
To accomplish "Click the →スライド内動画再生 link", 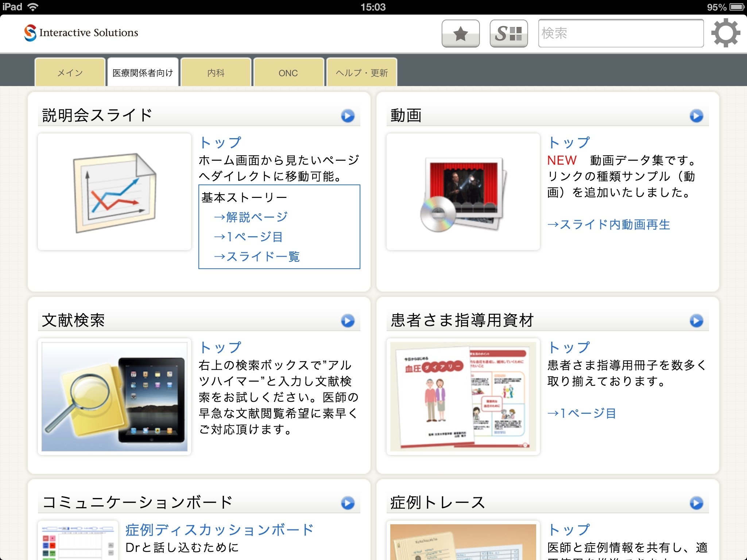I will [x=609, y=224].
